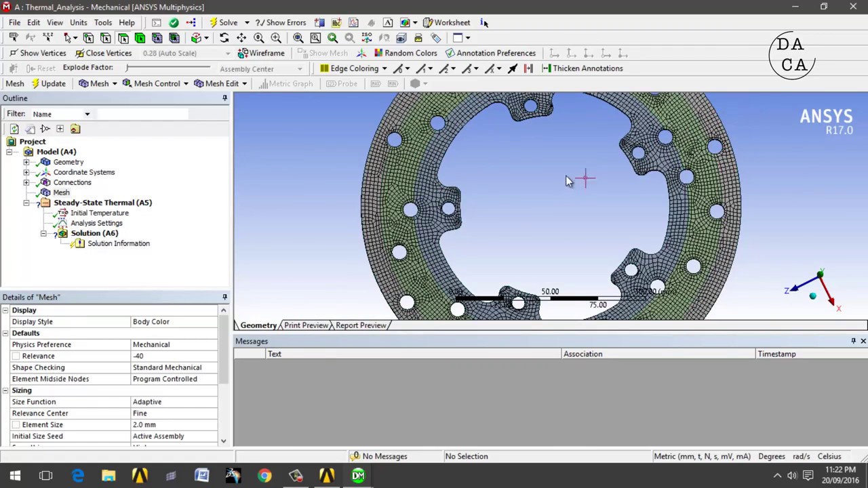Image resolution: width=868 pixels, height=488 pixels.
Task: Click Random Colors toolbar item
Action: pos(406,53)
